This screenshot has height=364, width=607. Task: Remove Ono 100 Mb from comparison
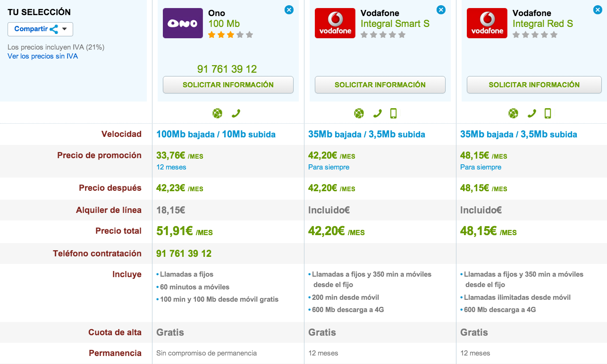click(x=289, y=9)
